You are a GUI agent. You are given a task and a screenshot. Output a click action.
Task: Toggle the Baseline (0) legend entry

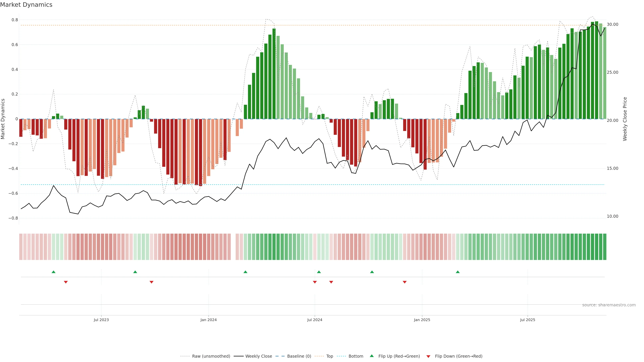pos(299,356)
